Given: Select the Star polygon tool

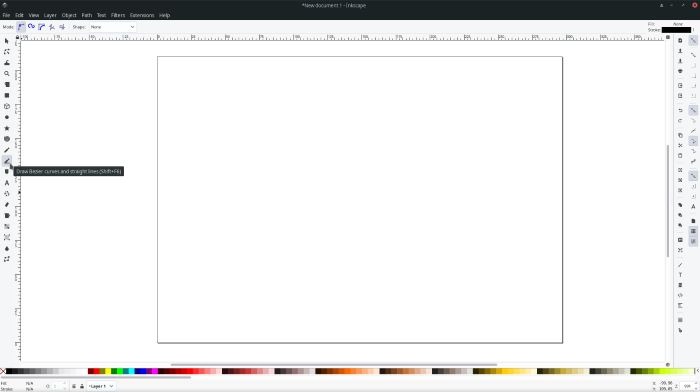Looking at the screenshot, I should coord(7,128).
